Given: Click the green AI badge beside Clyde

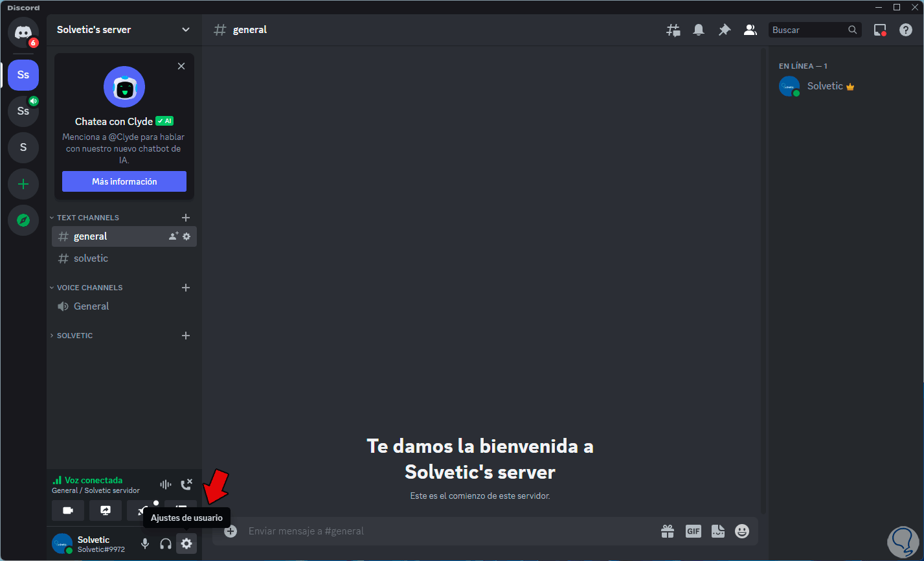Looking at the screenshot, I should click(164, 121).
